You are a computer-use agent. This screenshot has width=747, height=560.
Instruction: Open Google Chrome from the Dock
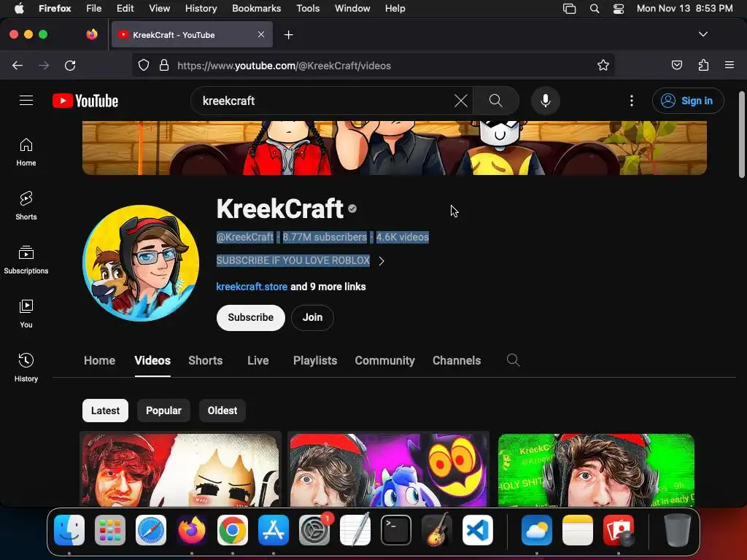point(233,530)
